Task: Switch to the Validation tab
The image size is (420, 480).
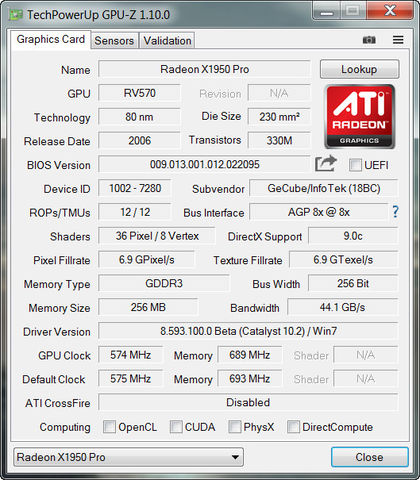Action: pos(167,41)
